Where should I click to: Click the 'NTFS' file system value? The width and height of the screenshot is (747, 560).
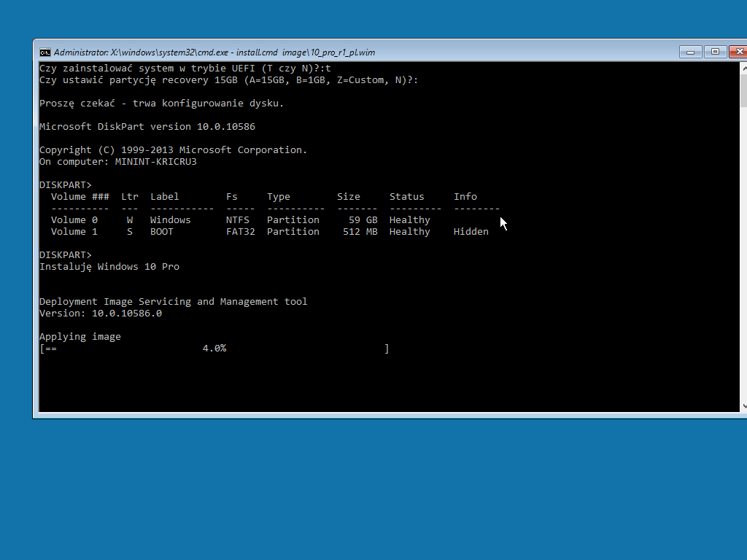click(x=237, y=220)
